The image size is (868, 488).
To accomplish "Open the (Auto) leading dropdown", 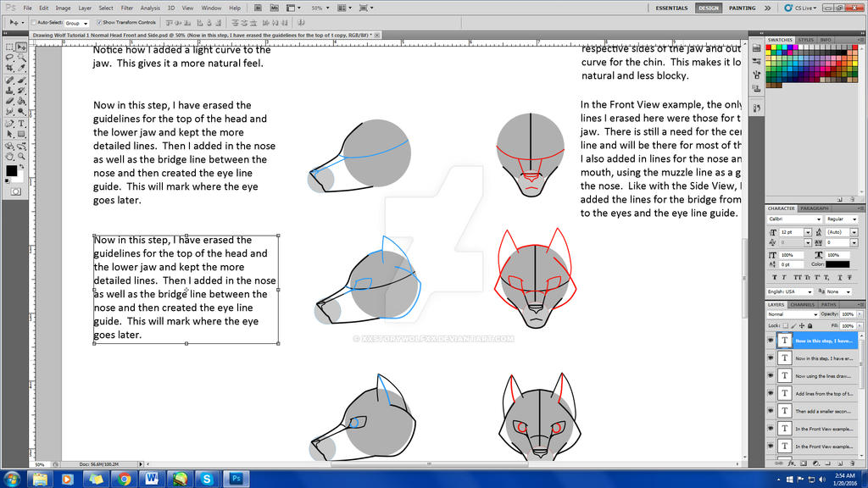I will 854,232.
